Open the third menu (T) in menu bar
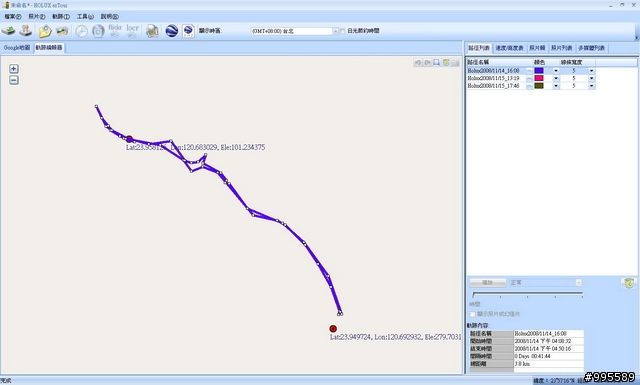This screenshot has width=640, height=385. point(61,17)
